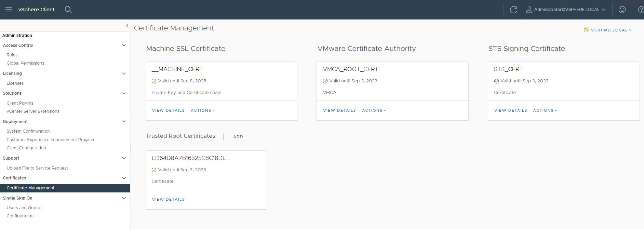Open System Configuration page

pyautogui.click(x=28, y=131)
